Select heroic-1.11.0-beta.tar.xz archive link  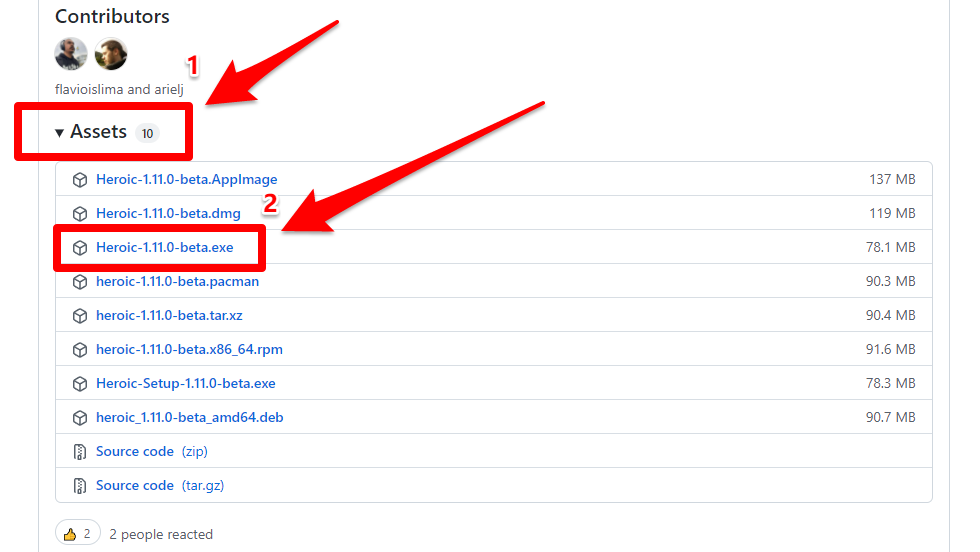(x=169, y=316)
